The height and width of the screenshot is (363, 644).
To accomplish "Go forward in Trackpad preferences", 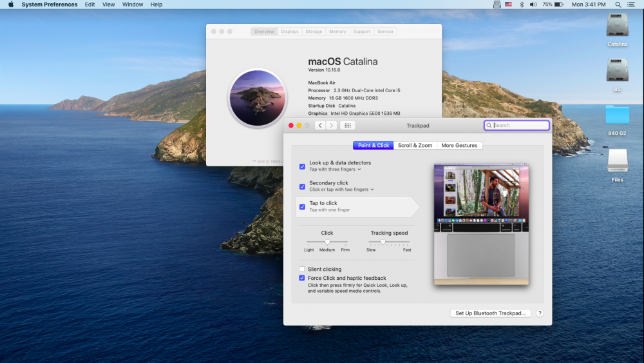I will coord(332,125).
